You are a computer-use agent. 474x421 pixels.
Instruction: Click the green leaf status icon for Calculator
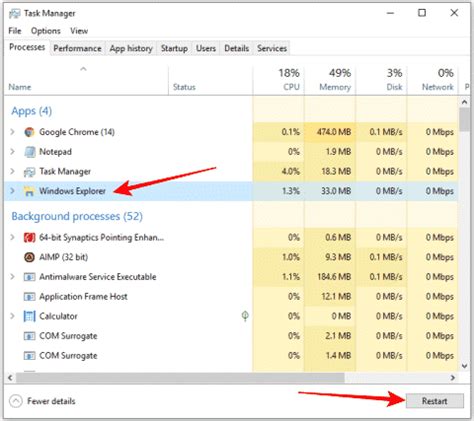click(245, 316)
